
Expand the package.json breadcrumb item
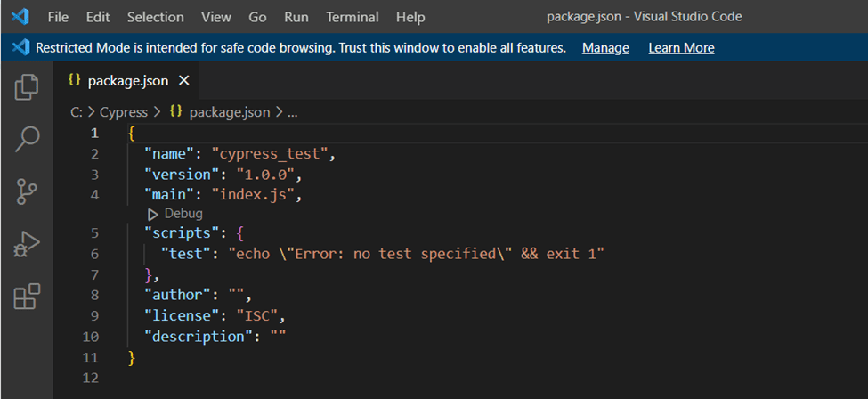229,112
